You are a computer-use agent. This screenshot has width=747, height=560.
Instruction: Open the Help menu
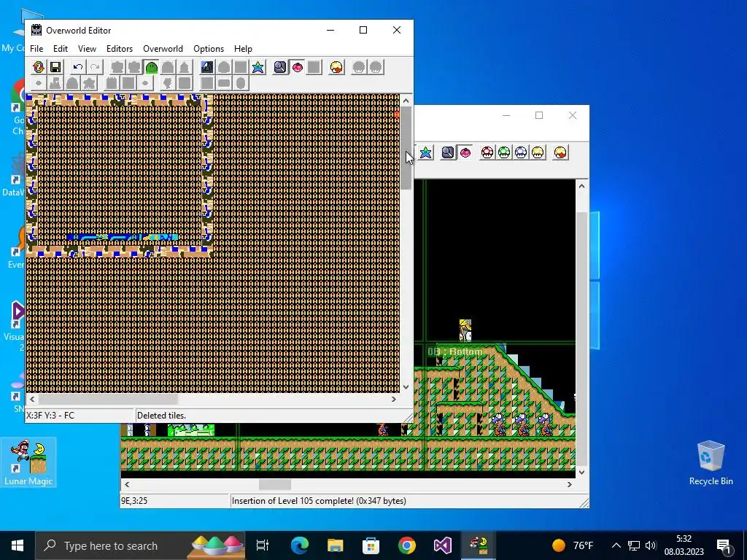243,49
